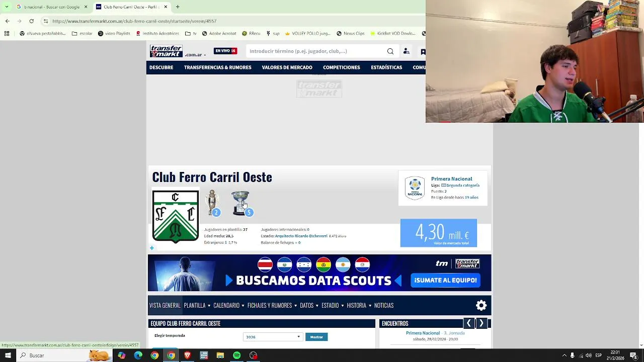
Task: Reload the page with the refresh icon
Action: point(31,21)
